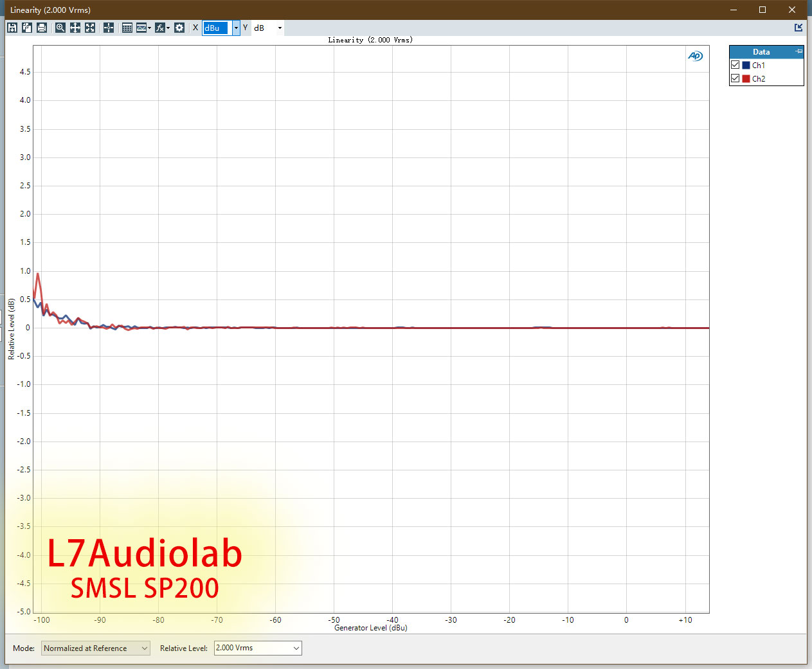
Task: Toggle the graph cursors crosshair icon
Action: 109,28
